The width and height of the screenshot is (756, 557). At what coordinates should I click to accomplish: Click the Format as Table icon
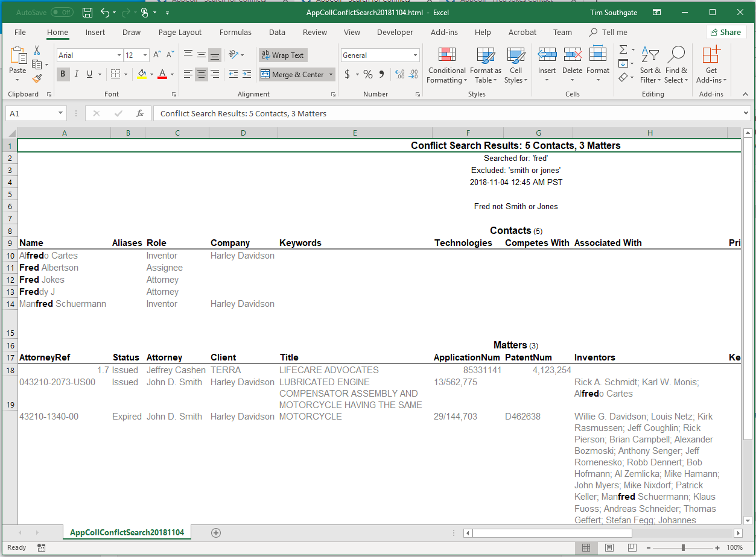point(486,65)
